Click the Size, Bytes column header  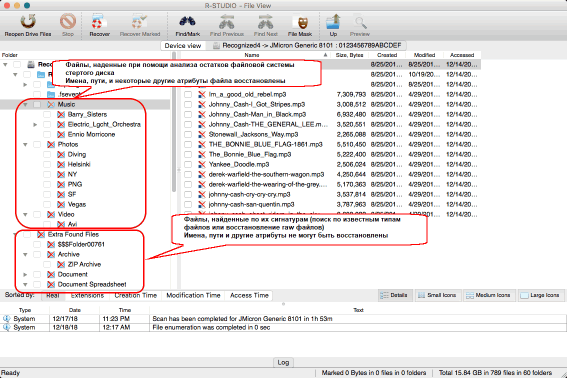click(x=349, y=55)
